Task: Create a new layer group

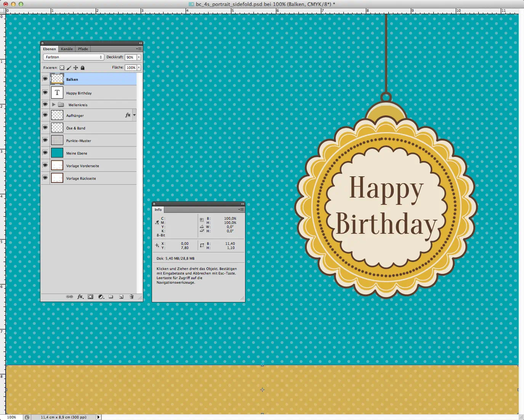Action: (111, 297)
